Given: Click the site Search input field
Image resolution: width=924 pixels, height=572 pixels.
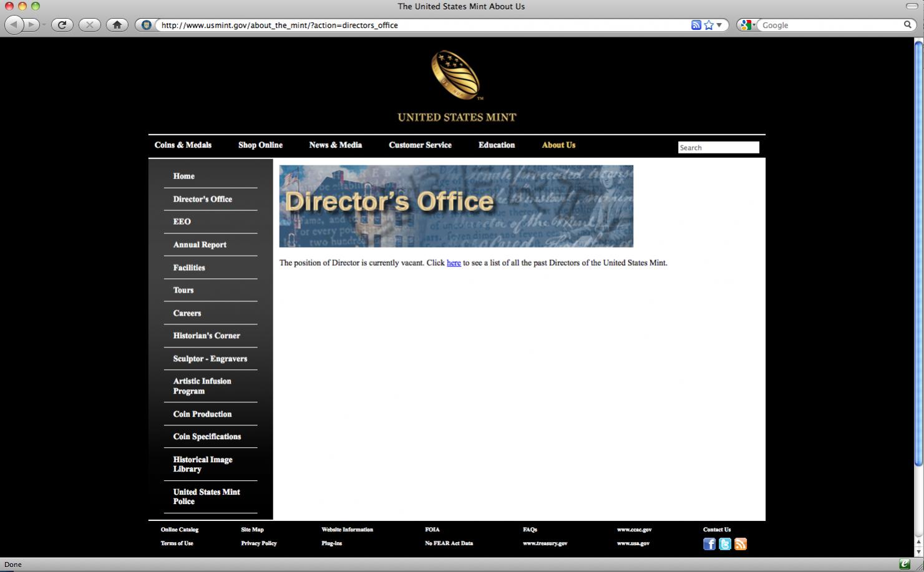Looking at the screenshot, I should 719,147.
